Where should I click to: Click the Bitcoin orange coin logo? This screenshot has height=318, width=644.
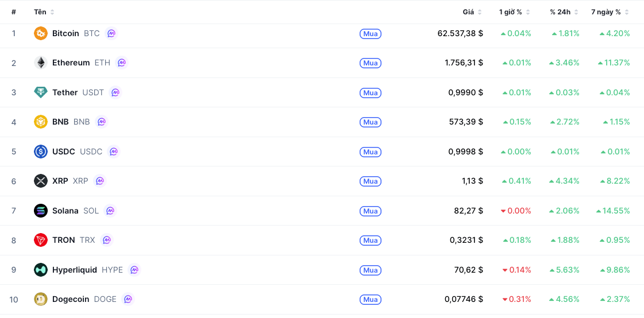41,33
